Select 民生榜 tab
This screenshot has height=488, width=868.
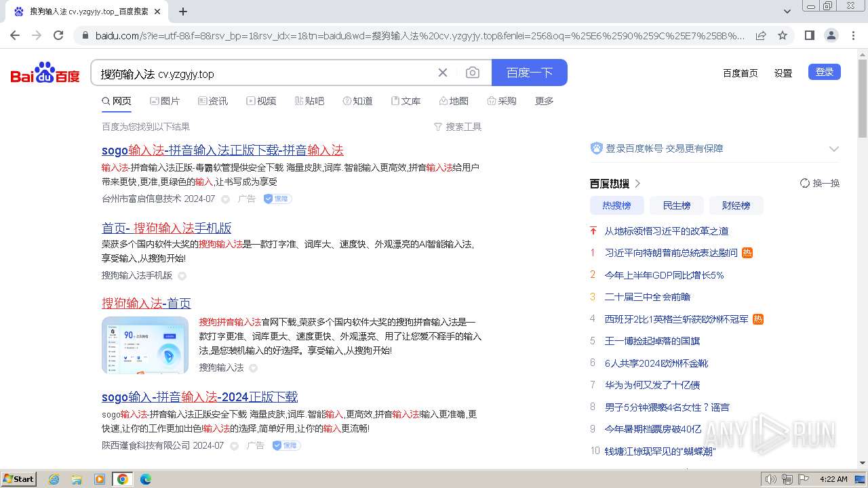point(676,205)
